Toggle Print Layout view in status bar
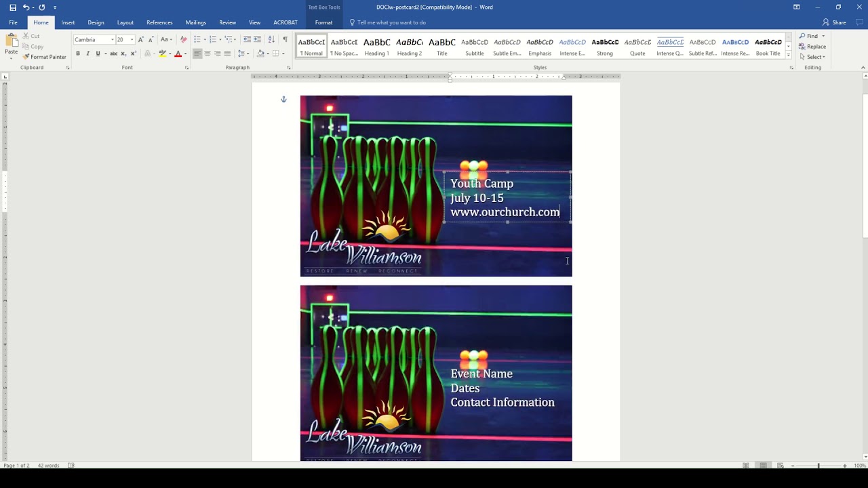Viewport: 868px width, 488px height. (x=763, y=466)
